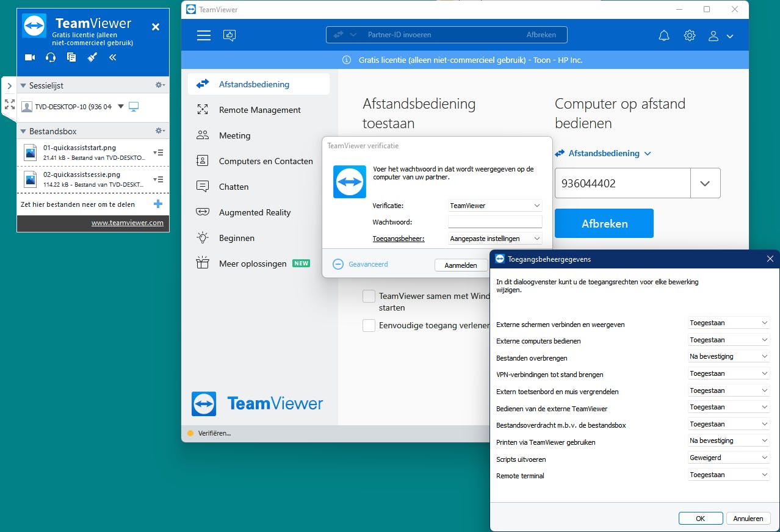
Task: Open Beginnen in sidebar
Action: point(259,238)
